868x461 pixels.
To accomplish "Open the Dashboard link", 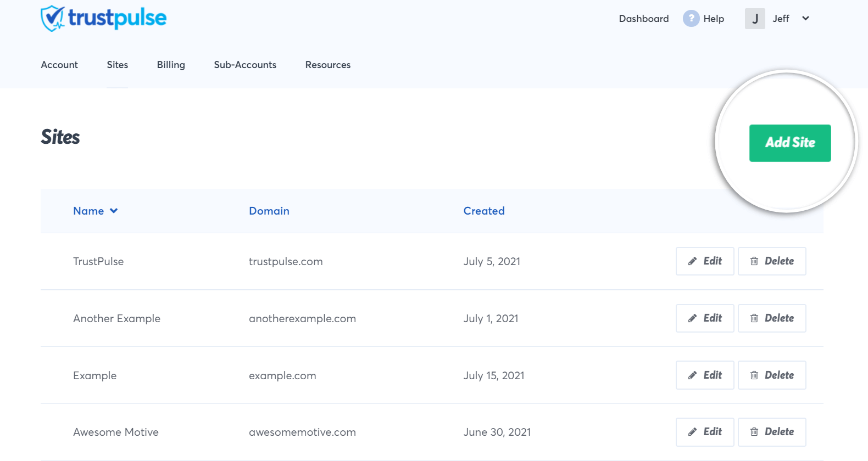I will pos(644,19).
